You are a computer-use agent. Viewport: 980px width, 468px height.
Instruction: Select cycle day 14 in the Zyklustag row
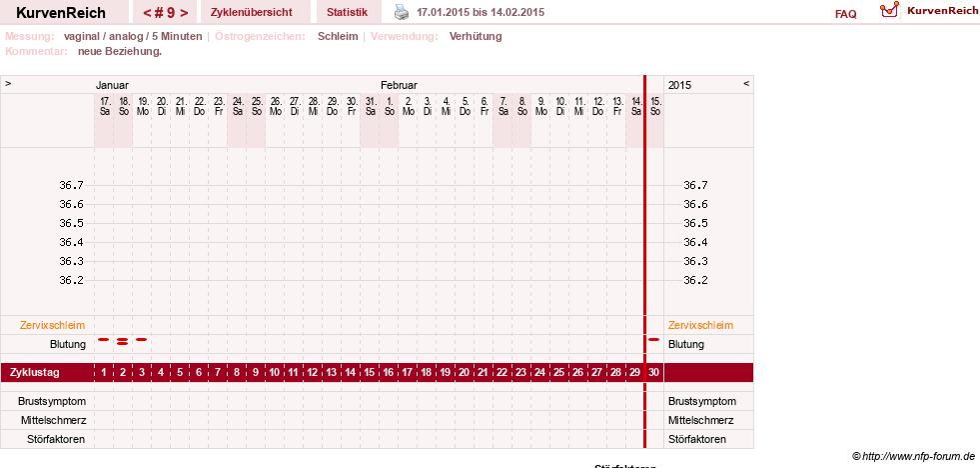pyautogui.click(x=350, y=372)
